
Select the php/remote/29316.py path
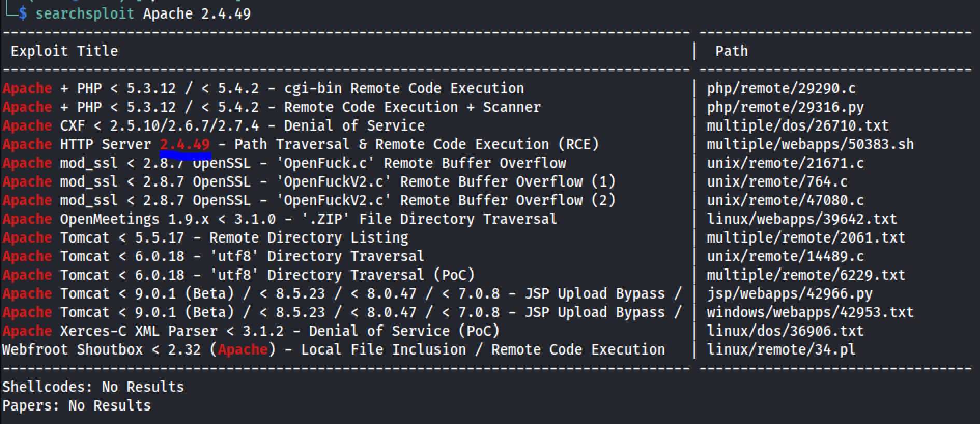coord(785,107)
